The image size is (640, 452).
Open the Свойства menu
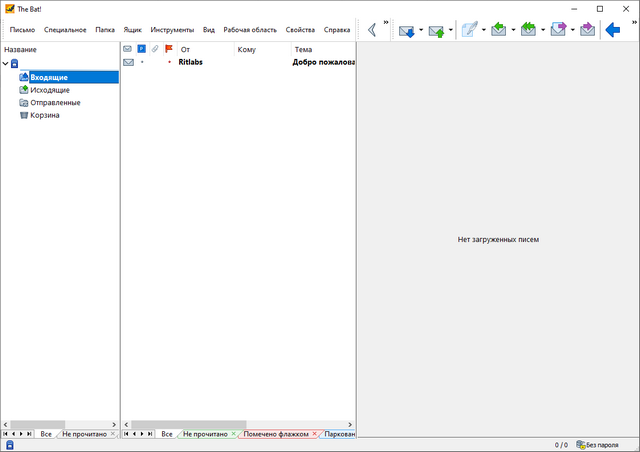[x=300, y=30]
